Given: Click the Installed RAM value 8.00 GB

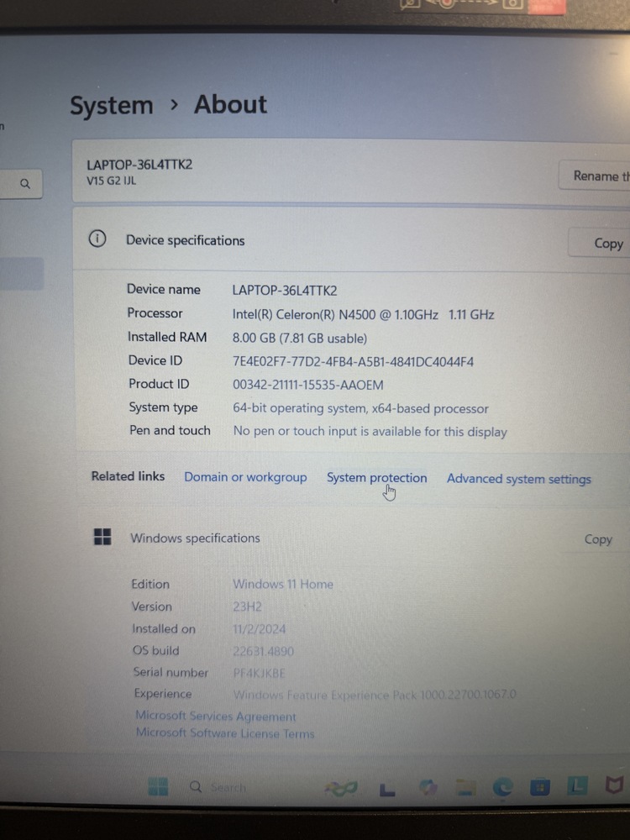Looking at the screenshot, I should (300, 339).
